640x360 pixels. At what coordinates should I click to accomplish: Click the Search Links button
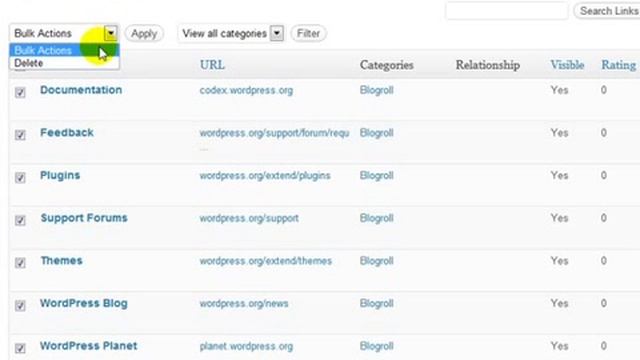point(607,11)
